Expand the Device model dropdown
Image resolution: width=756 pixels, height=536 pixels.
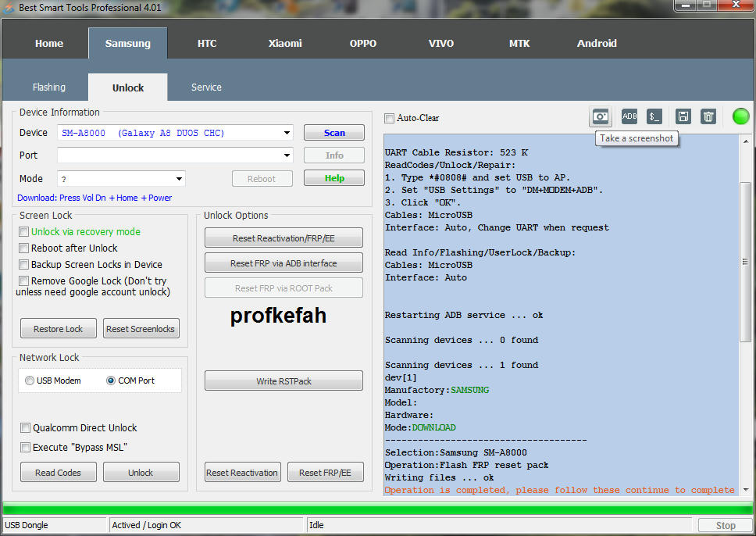click(287, 133)
